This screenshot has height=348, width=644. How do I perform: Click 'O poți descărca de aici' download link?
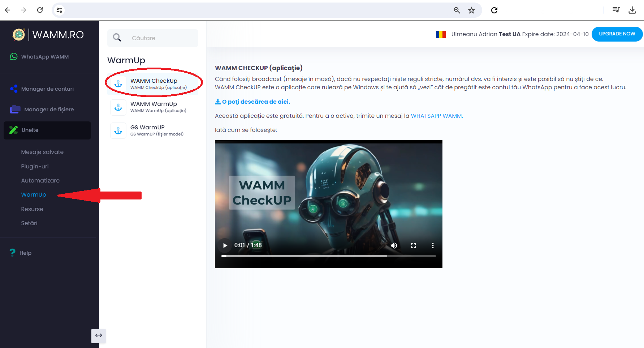252,102
